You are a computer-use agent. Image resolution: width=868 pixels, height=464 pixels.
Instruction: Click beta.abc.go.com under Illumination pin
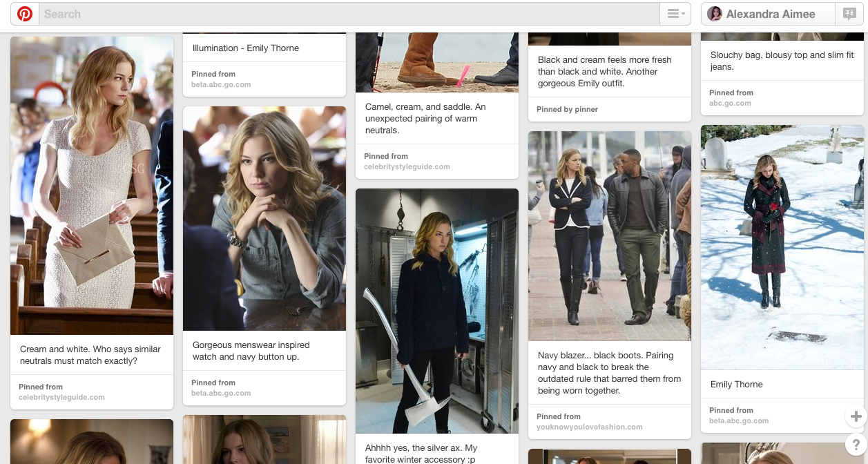click(x=221, y=85)
